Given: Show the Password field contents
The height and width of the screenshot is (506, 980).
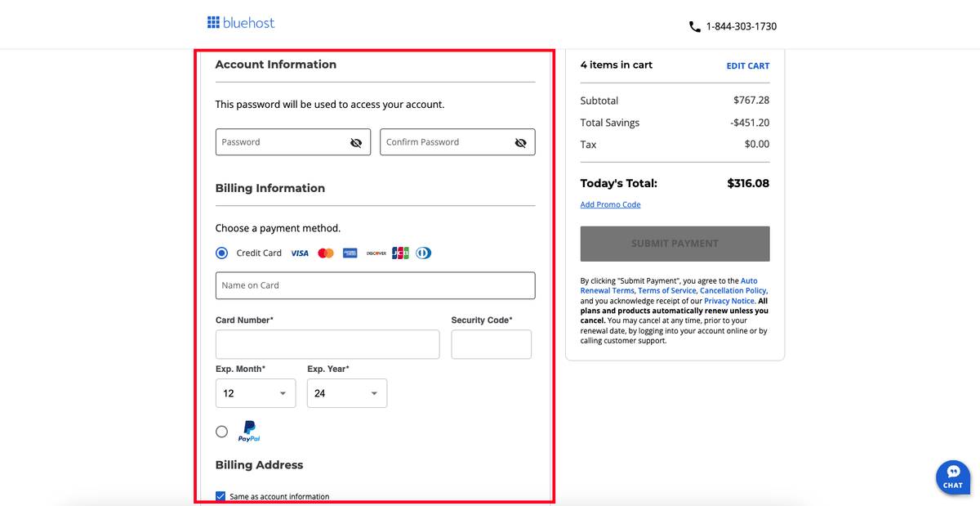Looking at the screenshot, I should 356,142.
